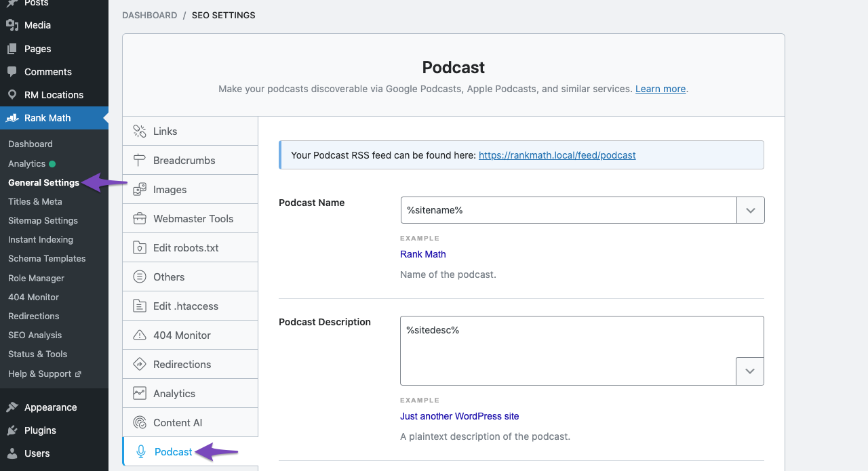Open Titles & Meta settings
This screenshot has width=868, height=471.
tap(35, 201)
